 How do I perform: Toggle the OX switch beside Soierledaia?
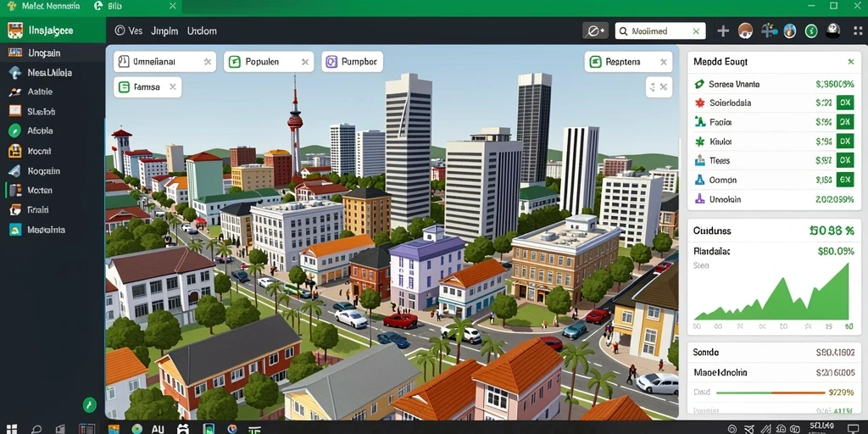[x=845, y=103]
